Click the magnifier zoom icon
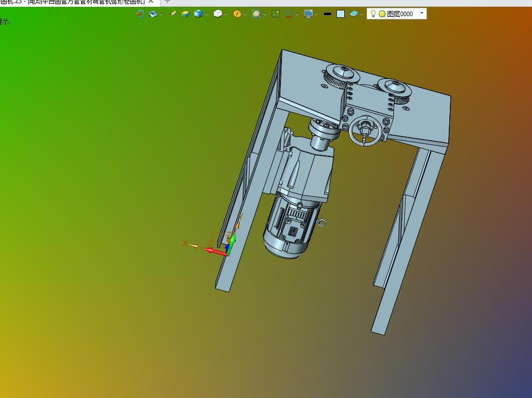This screenshot has width=532, height=398. coord(256,14)
